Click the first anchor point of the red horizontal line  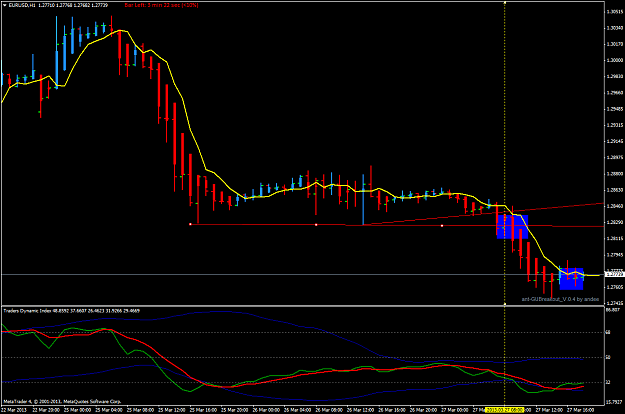point(191,224)
